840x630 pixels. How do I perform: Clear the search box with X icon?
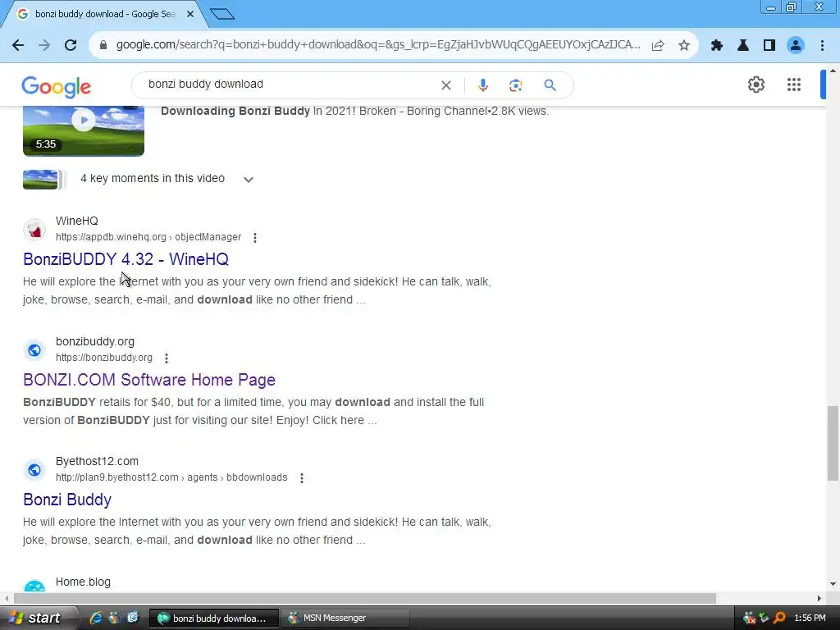[445, 85]
